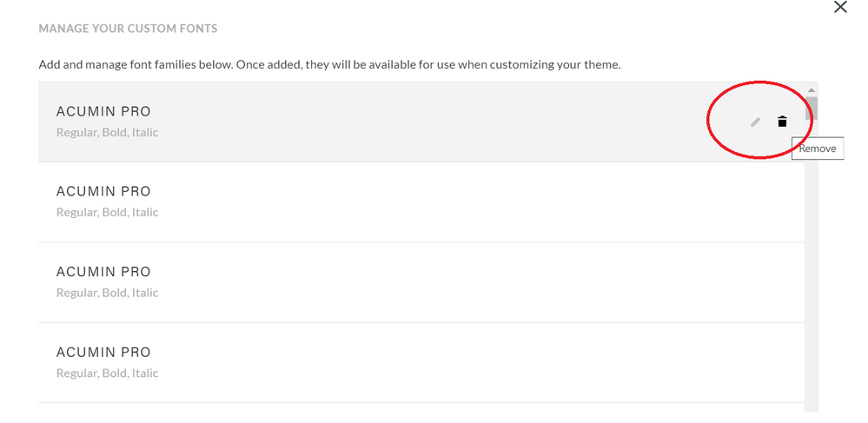Viewport: 868px width, 423px height.
Task: Click the Remove tooltip label
Action: pyautogui.click(x=818, y=149)
